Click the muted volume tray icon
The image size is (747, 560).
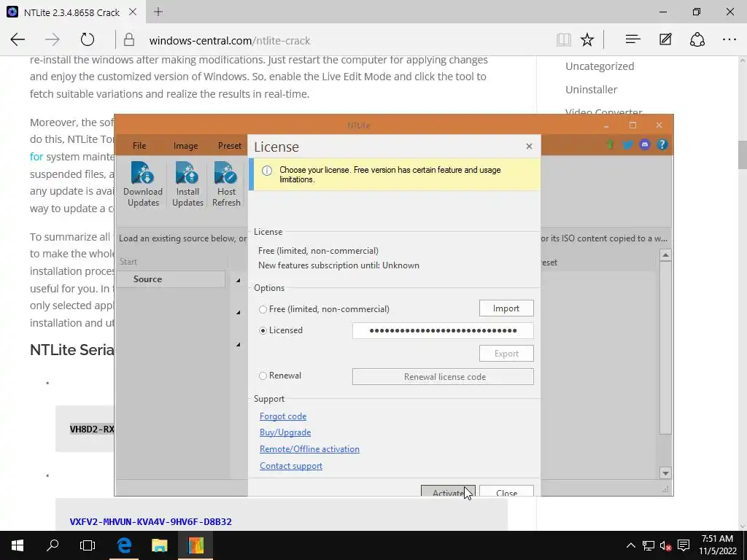tap(665, 545)
